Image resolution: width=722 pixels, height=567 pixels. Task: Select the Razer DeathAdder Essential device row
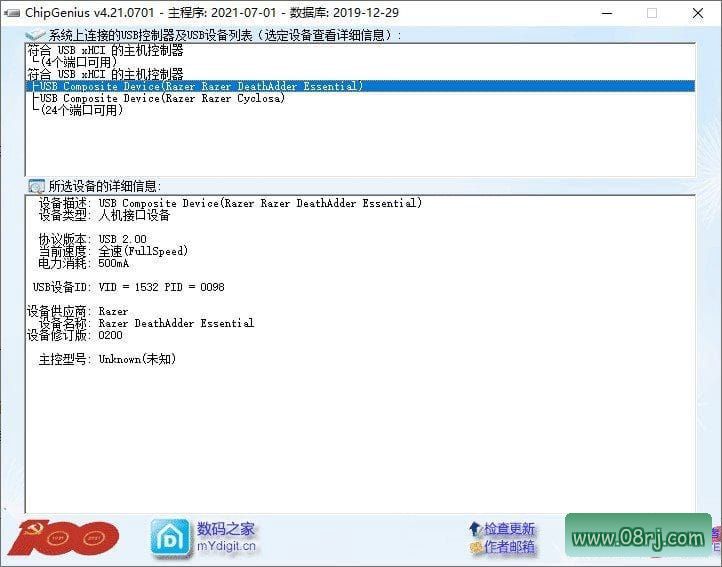[x=361, y=86]
